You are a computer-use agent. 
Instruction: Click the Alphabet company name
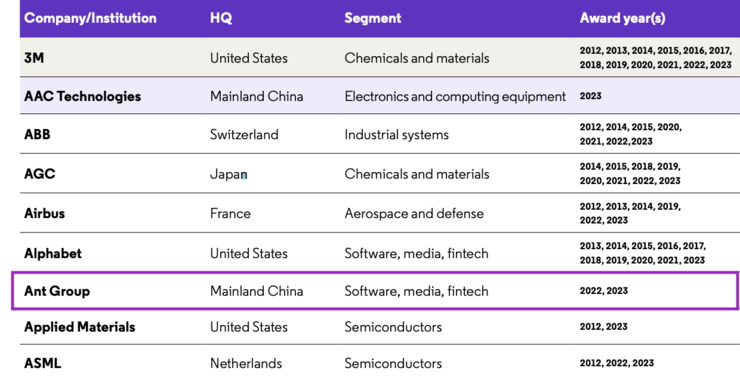coord(53,253)
